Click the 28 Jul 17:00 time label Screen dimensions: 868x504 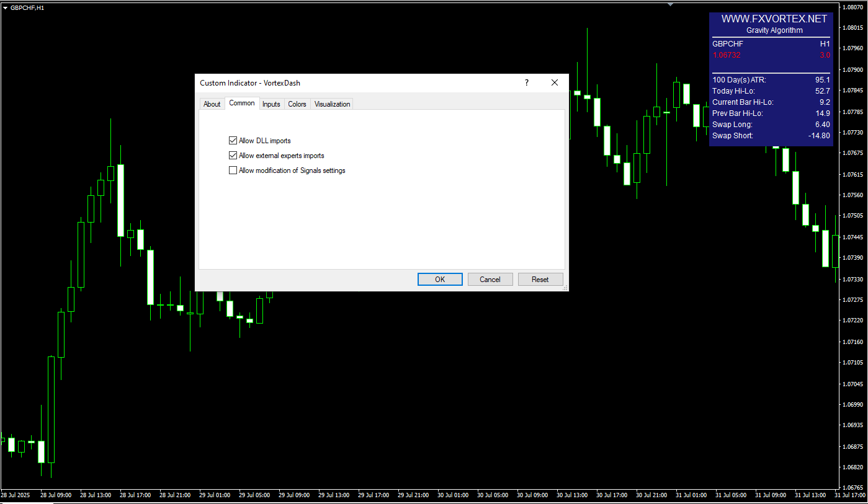[135, 496]
